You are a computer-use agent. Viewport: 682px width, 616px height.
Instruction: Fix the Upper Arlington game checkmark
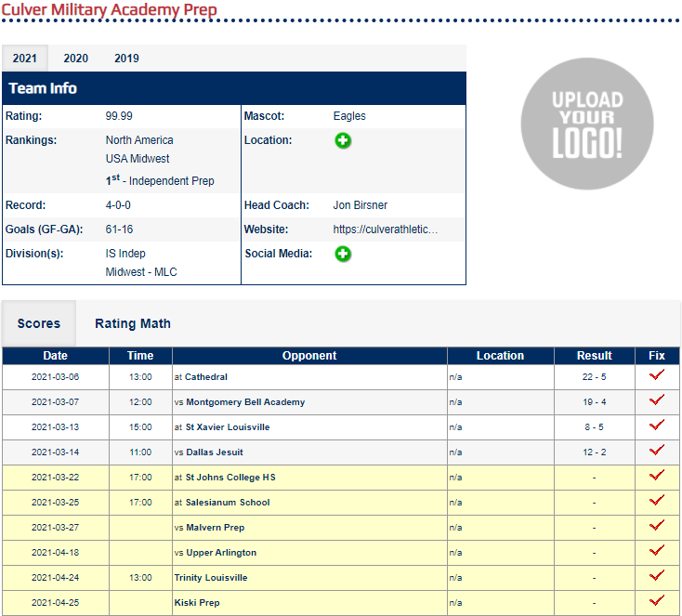pyautogui.click(x=657, y=550)
